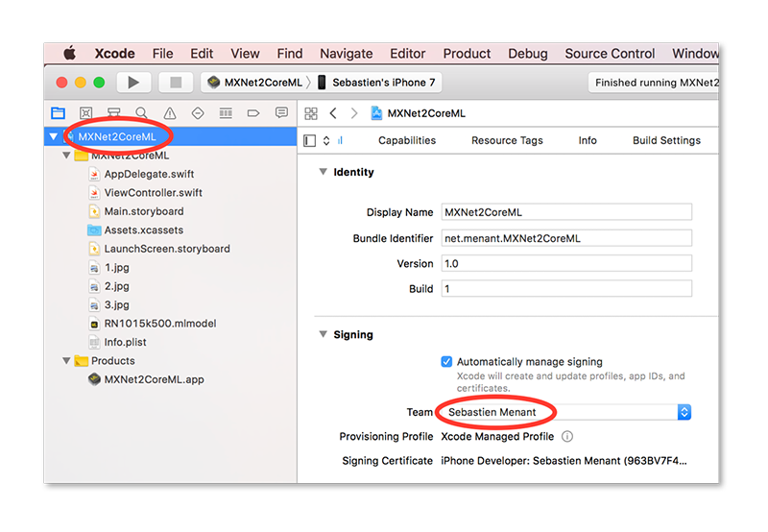This screenshot has height=532, width=768.
Task: Edit the Build number field
Action: (x=566, y=288)
